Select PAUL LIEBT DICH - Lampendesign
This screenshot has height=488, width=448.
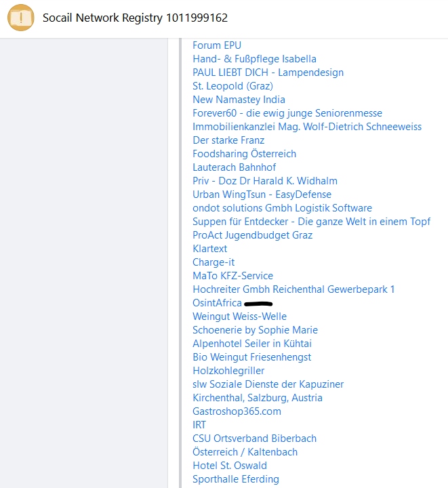tap(268, 73)
